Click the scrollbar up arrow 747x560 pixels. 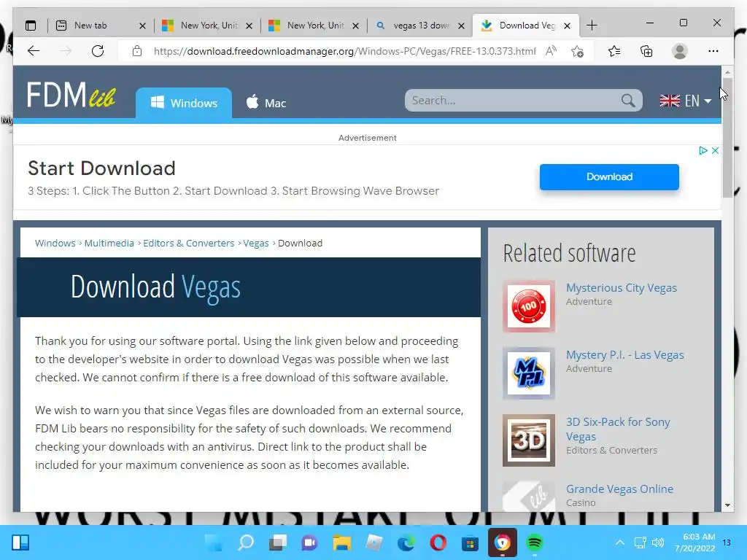pos(727,72)
